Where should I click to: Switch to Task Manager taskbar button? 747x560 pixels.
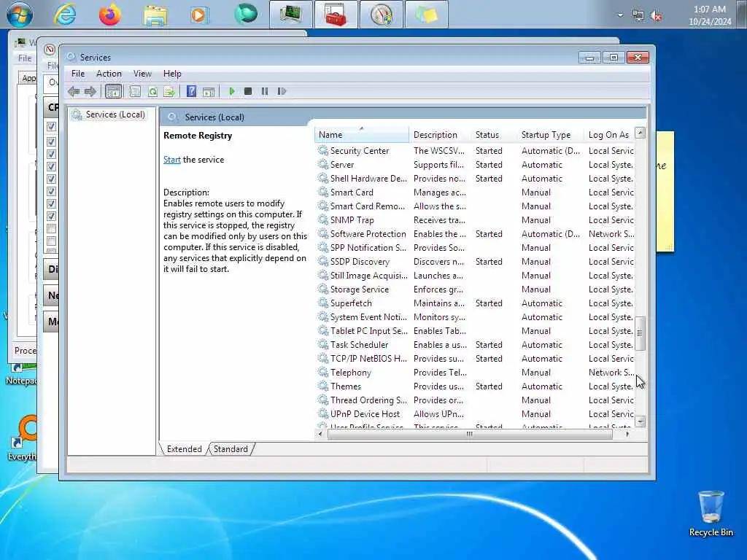(290, 15)
